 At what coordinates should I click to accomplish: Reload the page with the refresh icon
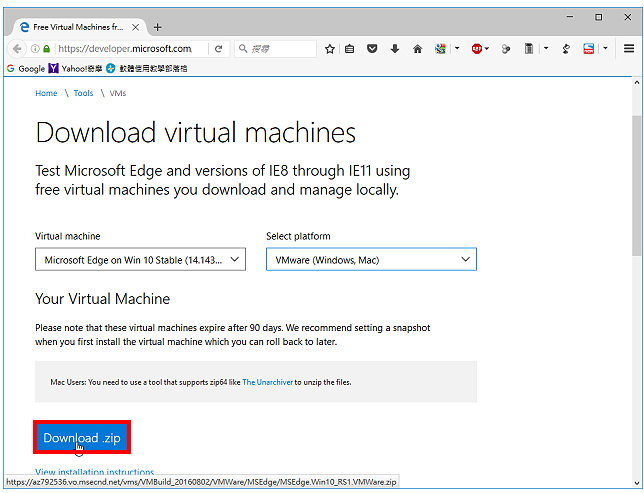click(x=218, y=49)
